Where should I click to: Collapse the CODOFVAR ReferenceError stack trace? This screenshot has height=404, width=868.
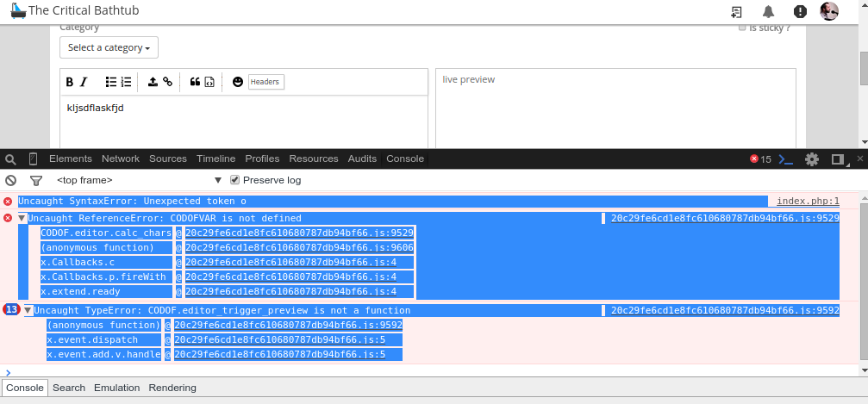pyautogui.click(x=22, y=218)
